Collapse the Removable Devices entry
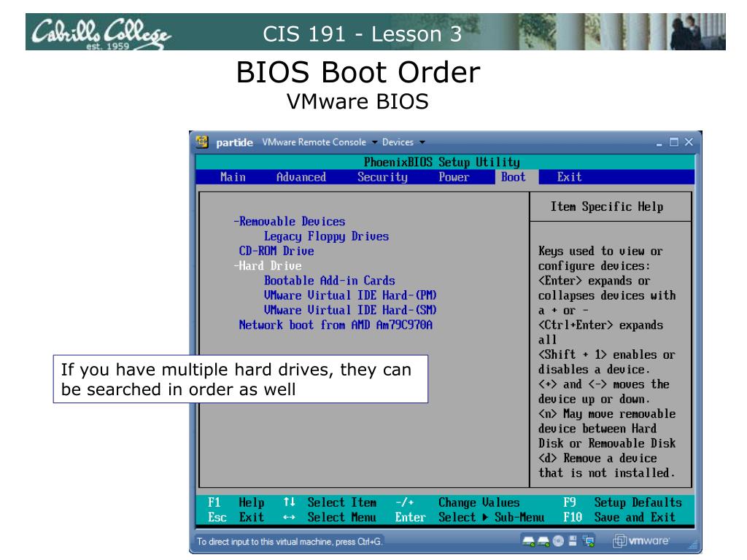The width and height of the screenshot is (747, 560). tap(289, 222)
